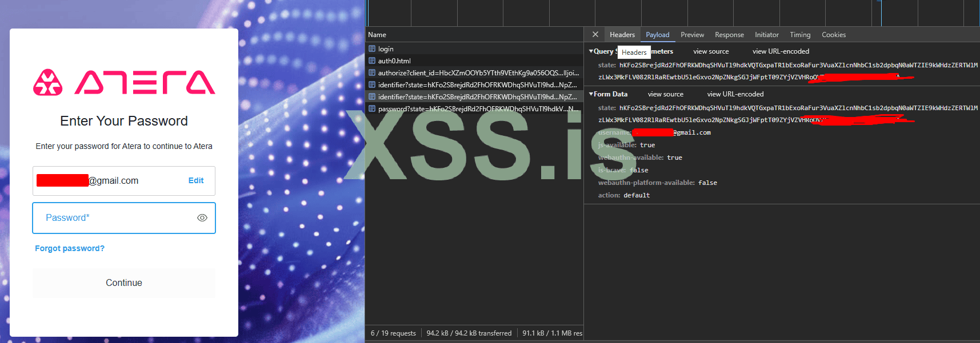This screenshot has height=343, width=980.
Task: Switch to the Headers tab
Action: click(622, 35)
